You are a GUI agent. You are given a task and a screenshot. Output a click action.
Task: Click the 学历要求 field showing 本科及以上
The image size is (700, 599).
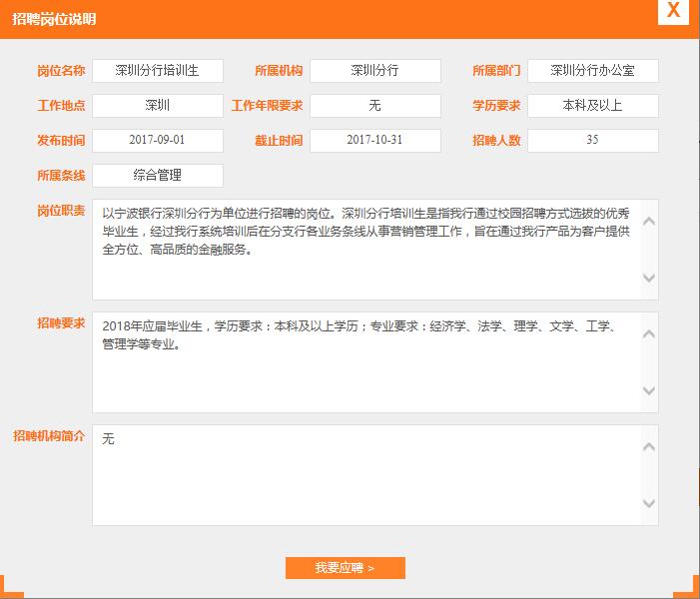coord(592,106)
